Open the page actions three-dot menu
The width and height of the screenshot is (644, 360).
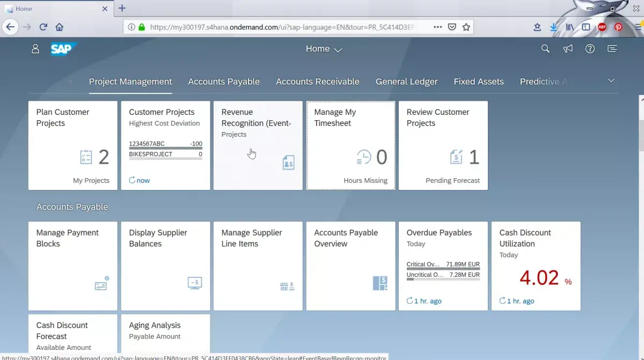point(437,27)
